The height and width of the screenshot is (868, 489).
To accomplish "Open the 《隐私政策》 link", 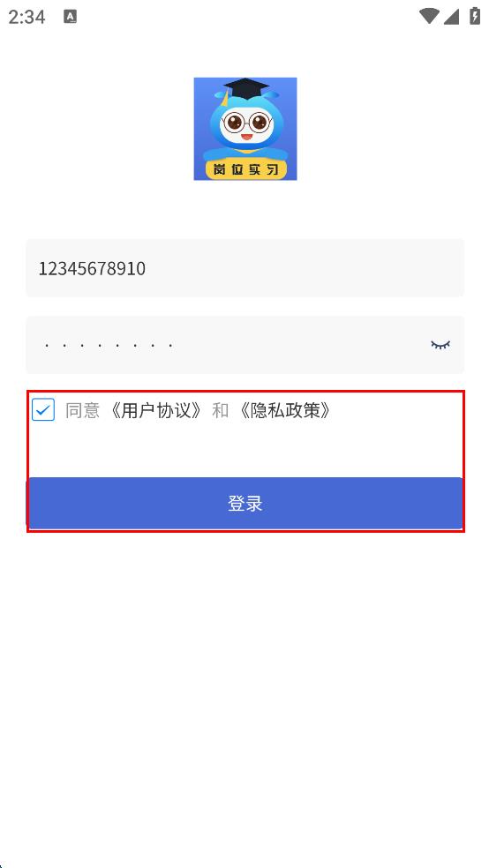I will pos(285,410).
